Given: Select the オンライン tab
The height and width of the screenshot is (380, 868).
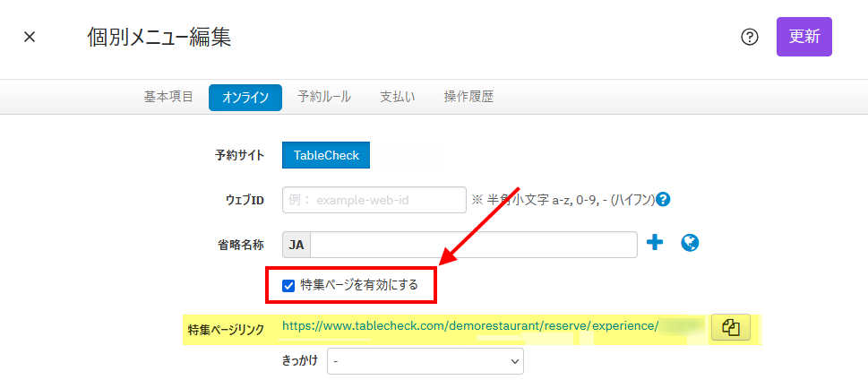Looking at the screenshot, I should tap(245, 98).
